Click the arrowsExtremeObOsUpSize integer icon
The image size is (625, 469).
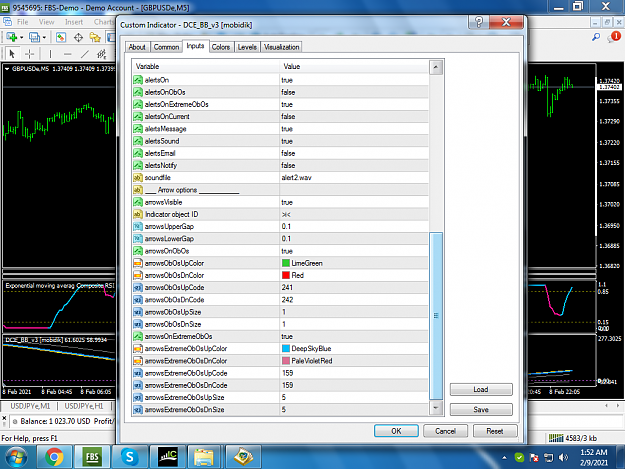point(138,397)
